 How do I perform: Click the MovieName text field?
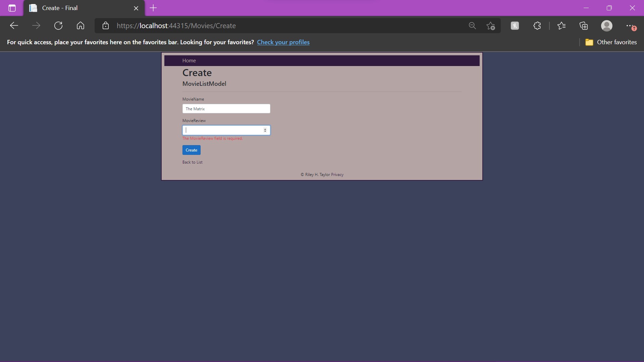pos(226,109)
